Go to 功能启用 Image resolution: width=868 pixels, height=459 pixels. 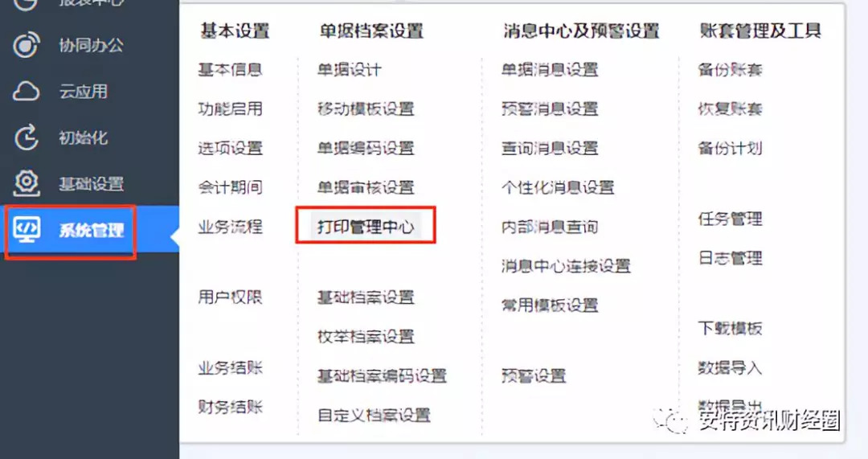[x=230, y=109]
